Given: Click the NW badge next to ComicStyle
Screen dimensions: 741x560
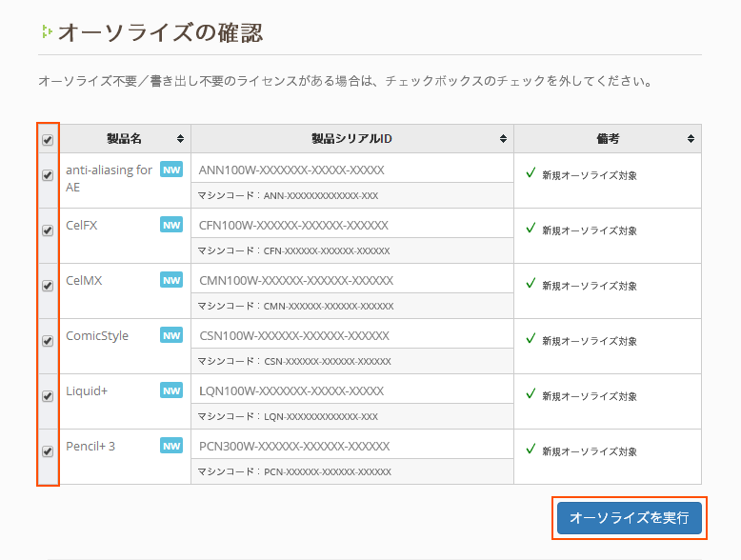Looking at the screenshot, I should 171,335.
